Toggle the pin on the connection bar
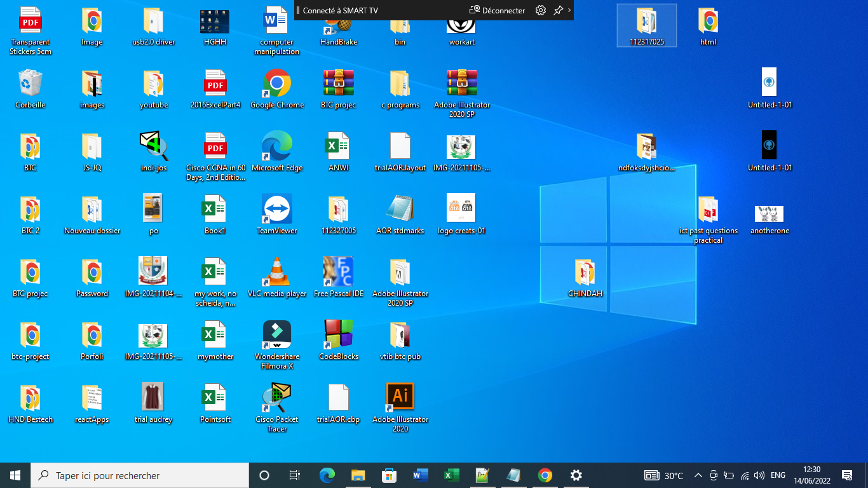The image size is (868, 488). click(x=558, y=10)
